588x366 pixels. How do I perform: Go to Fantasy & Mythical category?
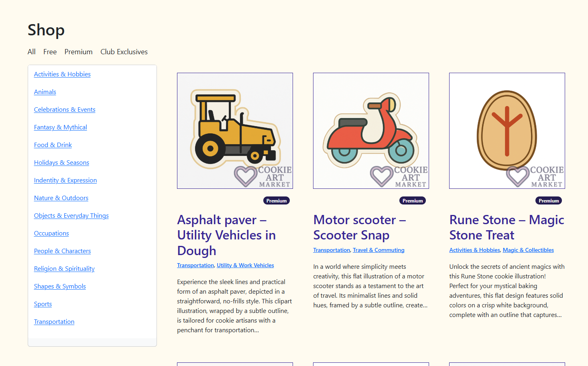[x=60, y=127]
